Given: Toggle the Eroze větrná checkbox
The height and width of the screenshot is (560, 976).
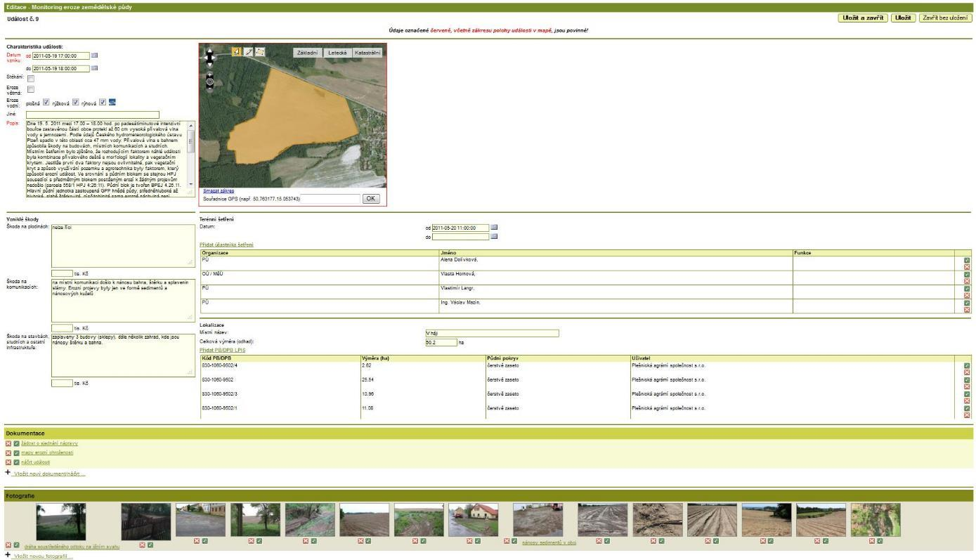Looking at the screenshot, I should tap(31, 90).
